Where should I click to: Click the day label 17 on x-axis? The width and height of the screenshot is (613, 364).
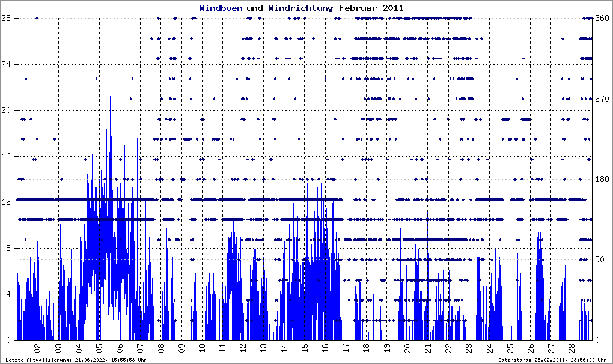(x=346, y=348)
